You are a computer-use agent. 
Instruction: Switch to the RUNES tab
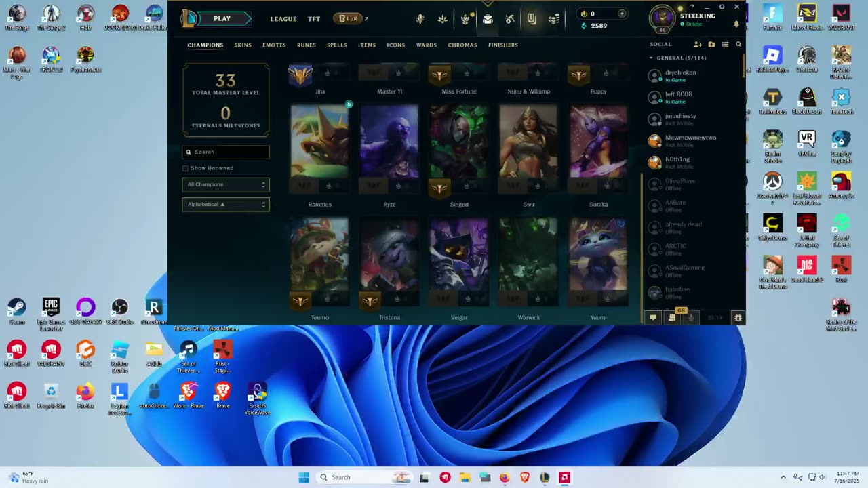pyautogui.click(x=307, y=45)
